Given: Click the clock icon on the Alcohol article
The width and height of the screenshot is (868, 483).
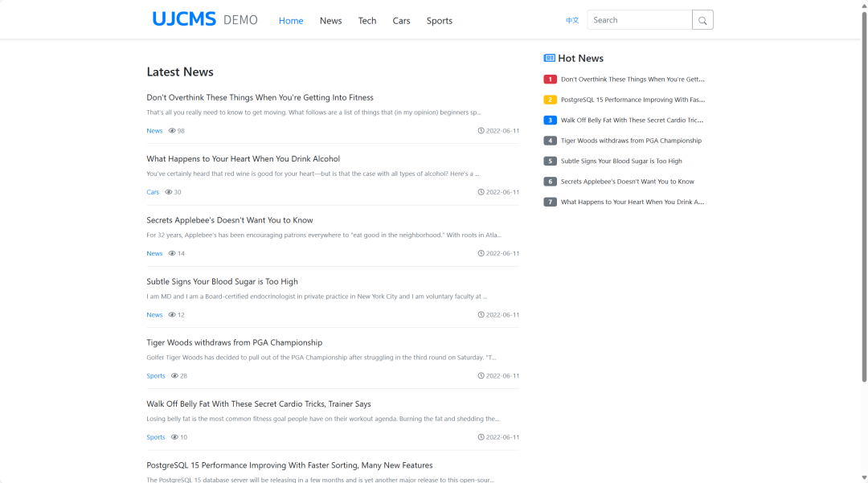Looking at the screenshot, I should coord(481,192).
